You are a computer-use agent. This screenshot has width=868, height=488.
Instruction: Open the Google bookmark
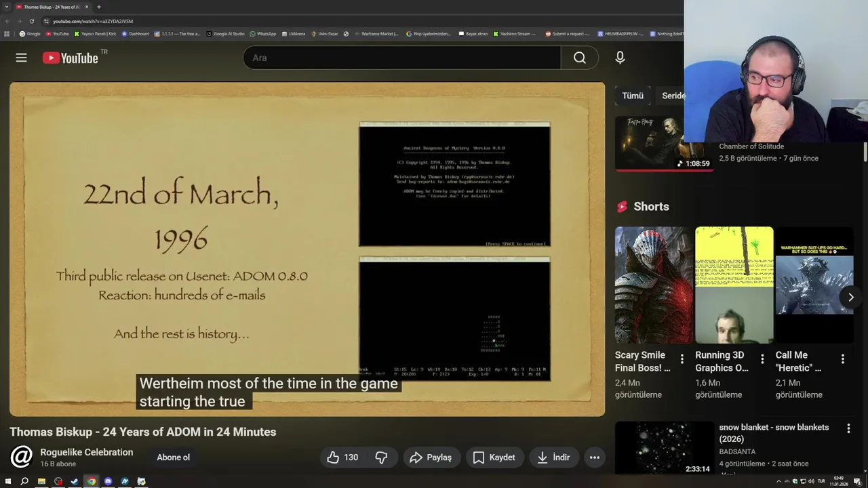click(x=30, y=33)
